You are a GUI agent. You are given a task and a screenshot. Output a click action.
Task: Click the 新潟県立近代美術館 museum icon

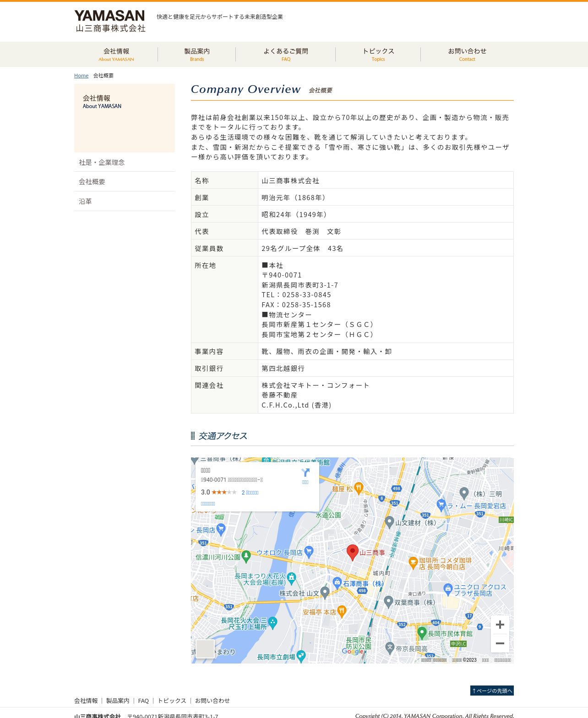[266, 460]
